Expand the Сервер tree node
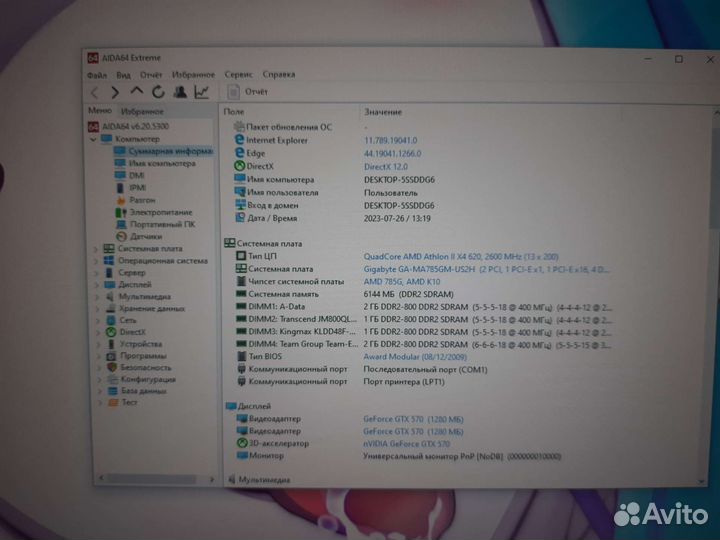This screenshot has width=720, height=540. click(x=97, y=273)
